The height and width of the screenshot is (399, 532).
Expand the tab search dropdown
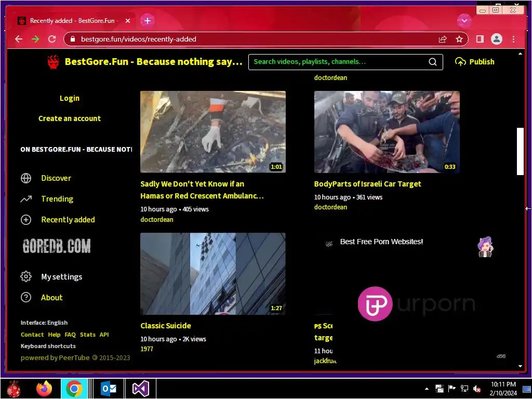click(464, 21)
